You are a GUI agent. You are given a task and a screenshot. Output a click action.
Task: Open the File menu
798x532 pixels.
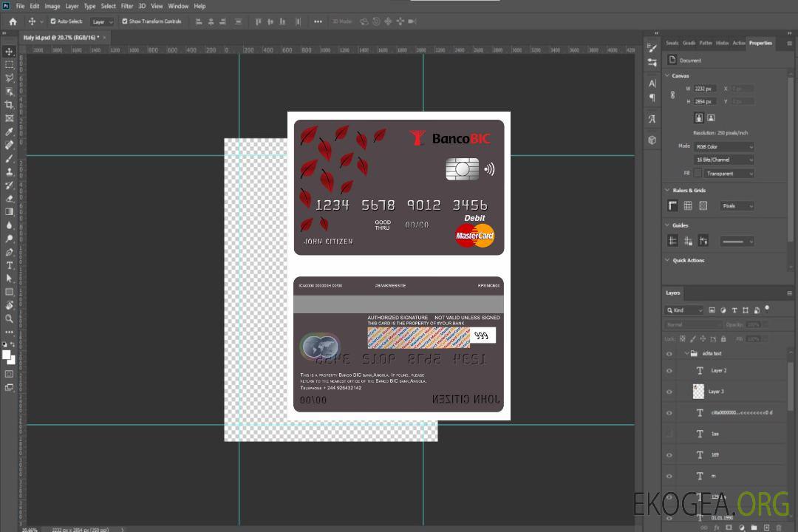point(20,6)
